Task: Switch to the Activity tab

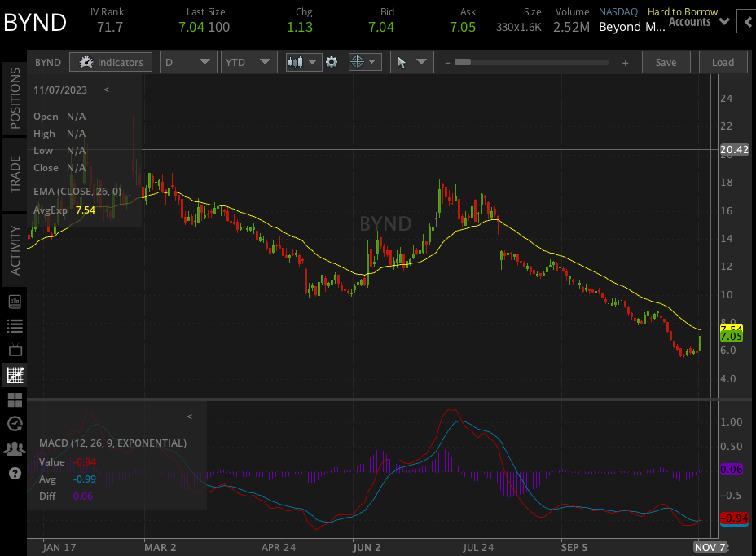Action: click(15, 250)
